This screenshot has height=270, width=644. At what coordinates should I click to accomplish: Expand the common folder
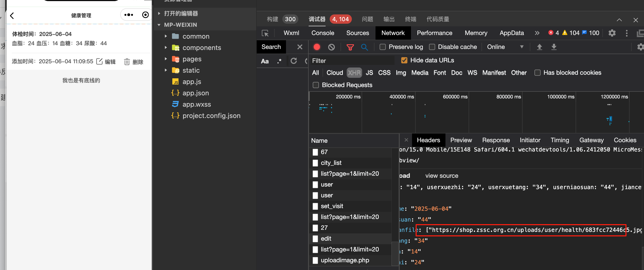[x=166, y=36]
